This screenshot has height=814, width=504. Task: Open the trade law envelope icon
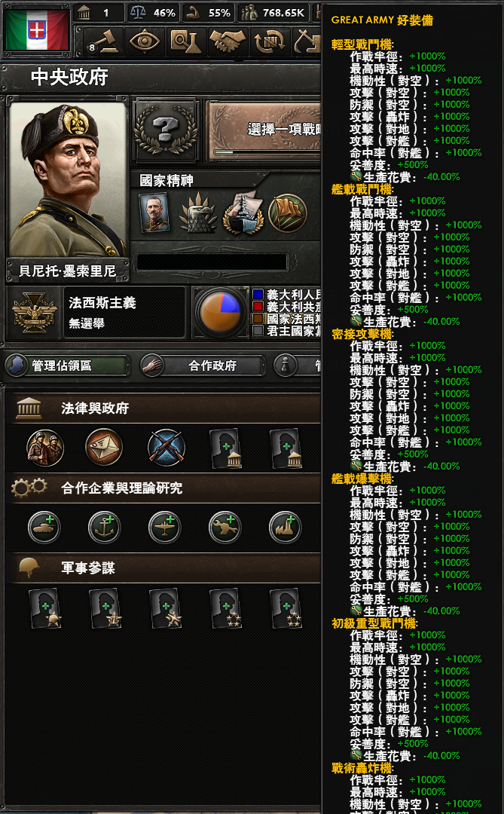tap(104, 448)
